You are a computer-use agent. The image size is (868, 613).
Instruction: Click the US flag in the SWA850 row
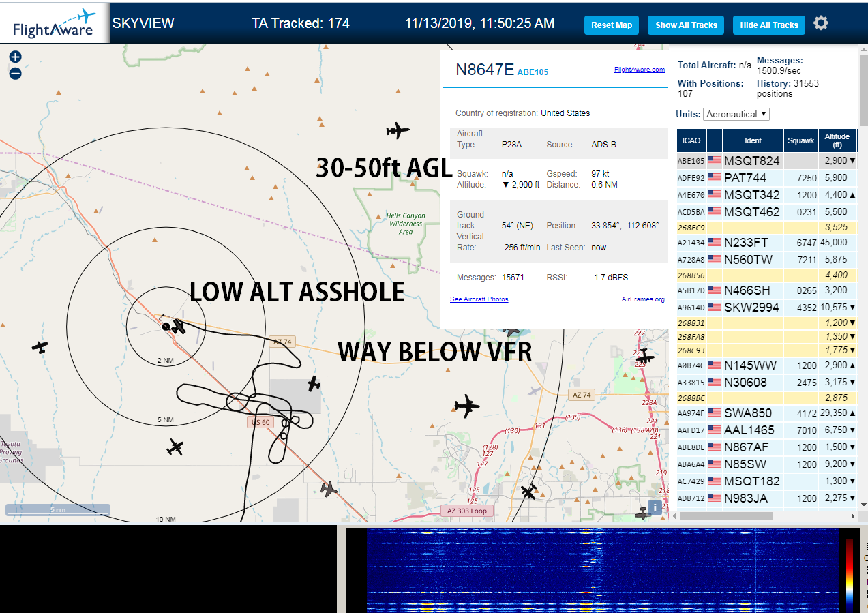tap(715, 413)
